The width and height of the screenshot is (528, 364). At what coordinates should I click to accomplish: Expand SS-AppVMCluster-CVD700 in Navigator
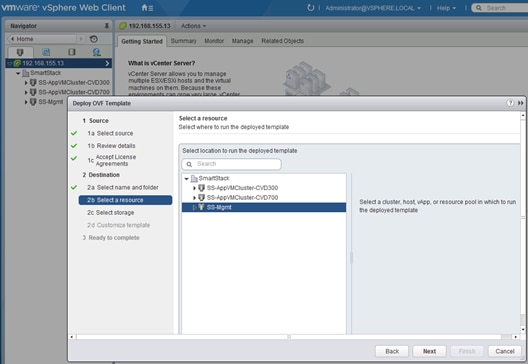(x=26, y=92)
